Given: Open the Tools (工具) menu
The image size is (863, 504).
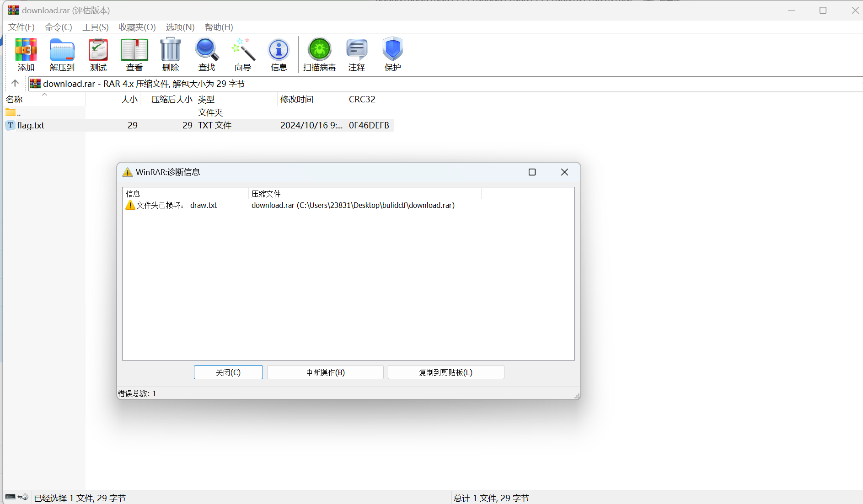Looking at the screenshot, I should pos(96,27).
